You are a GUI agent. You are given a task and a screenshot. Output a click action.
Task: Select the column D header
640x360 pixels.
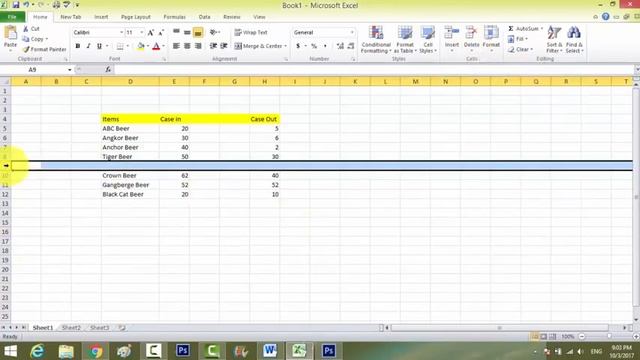[130, 82]
